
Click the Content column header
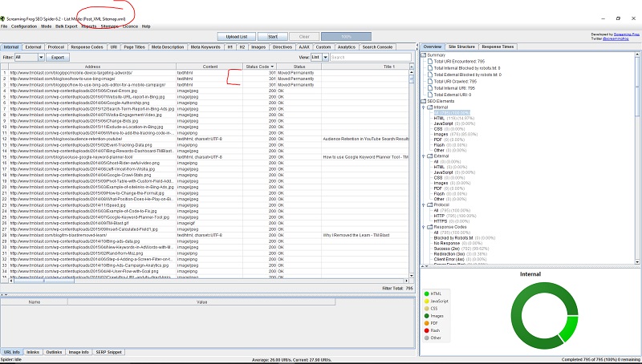pos(209,67)
